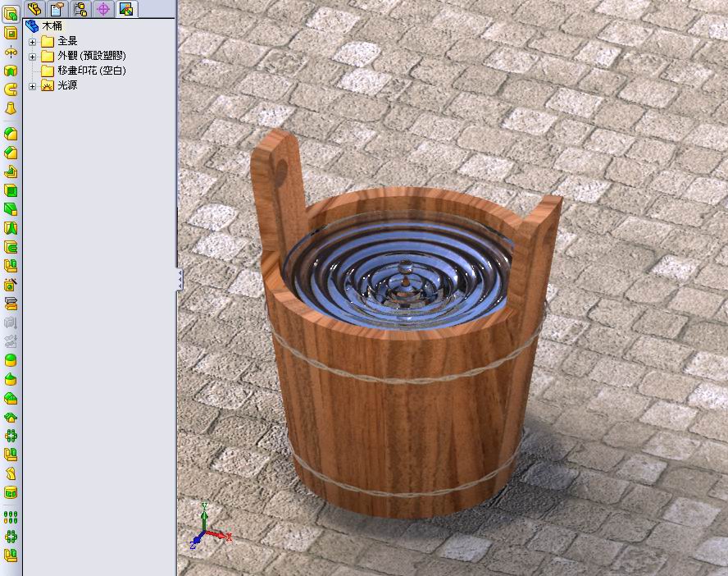728x576 pixels.
Task: Select the Extruded Boss/Base tool
Action: coord(10,14)
